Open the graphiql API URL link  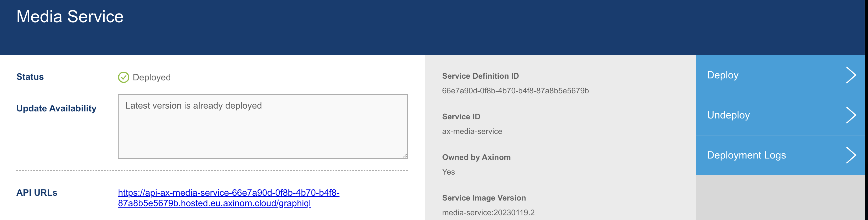point(228,198)
